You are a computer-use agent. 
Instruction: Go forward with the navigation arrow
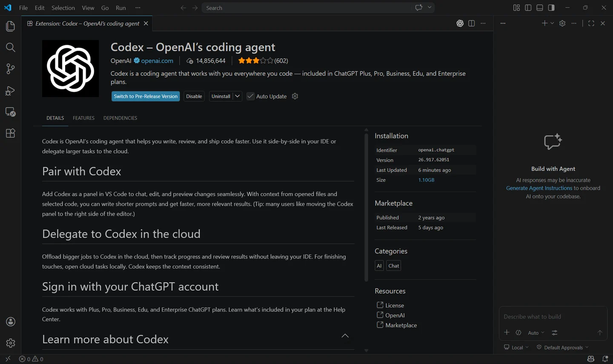195,8
